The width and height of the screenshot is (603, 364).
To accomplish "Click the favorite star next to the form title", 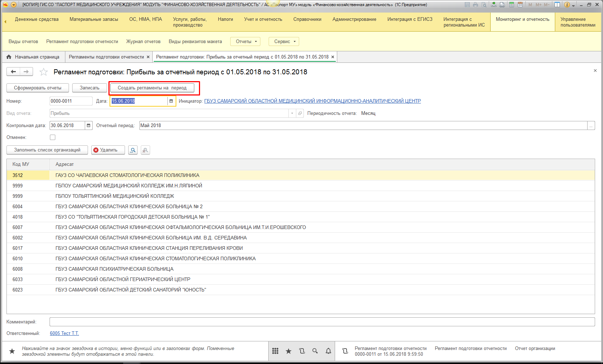I will pos(43,72).
